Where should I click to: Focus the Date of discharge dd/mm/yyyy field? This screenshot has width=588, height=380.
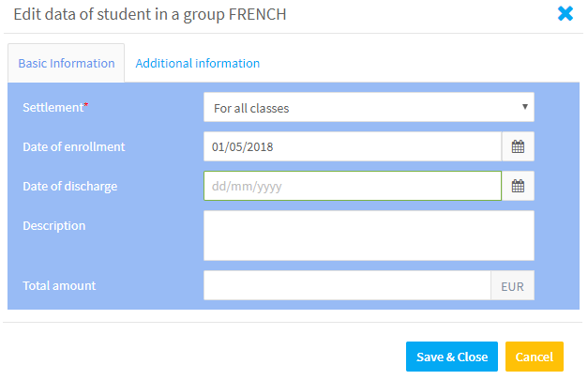[x=353, y=186]
